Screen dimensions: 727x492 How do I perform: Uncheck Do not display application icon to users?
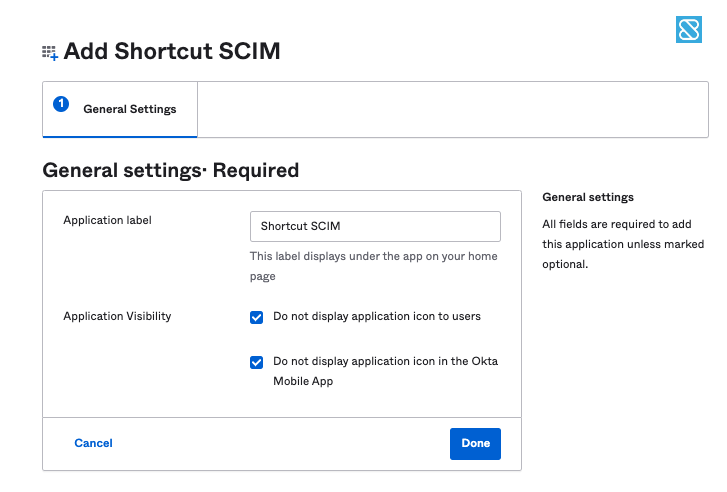tap(256, 317)
